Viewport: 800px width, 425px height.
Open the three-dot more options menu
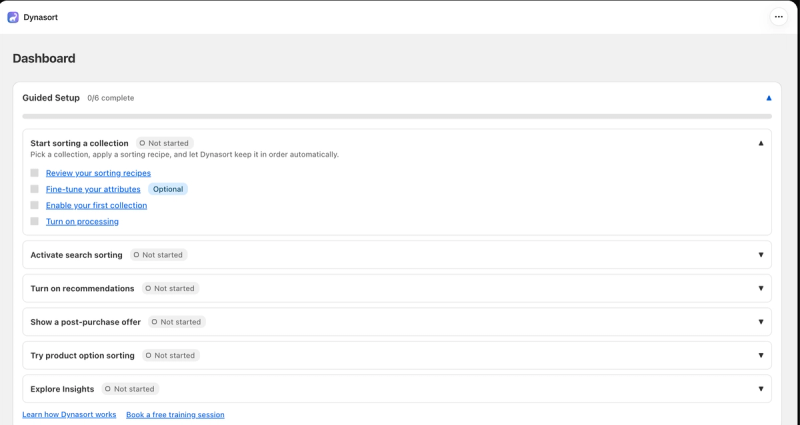[x=779, y=17]
